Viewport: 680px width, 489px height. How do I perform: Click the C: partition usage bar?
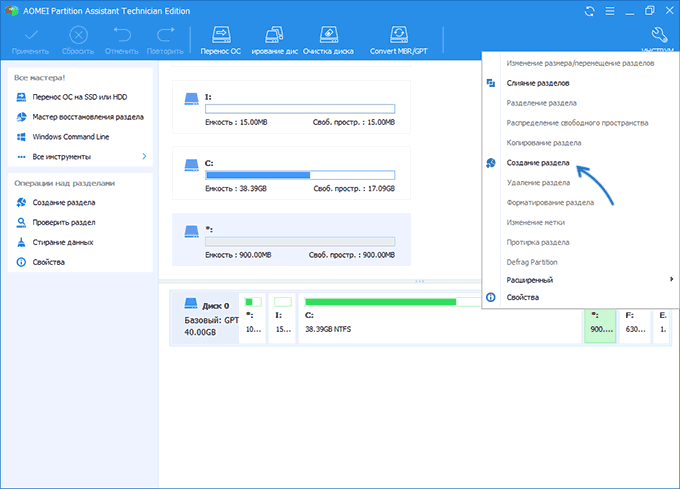tap(300, 175)
